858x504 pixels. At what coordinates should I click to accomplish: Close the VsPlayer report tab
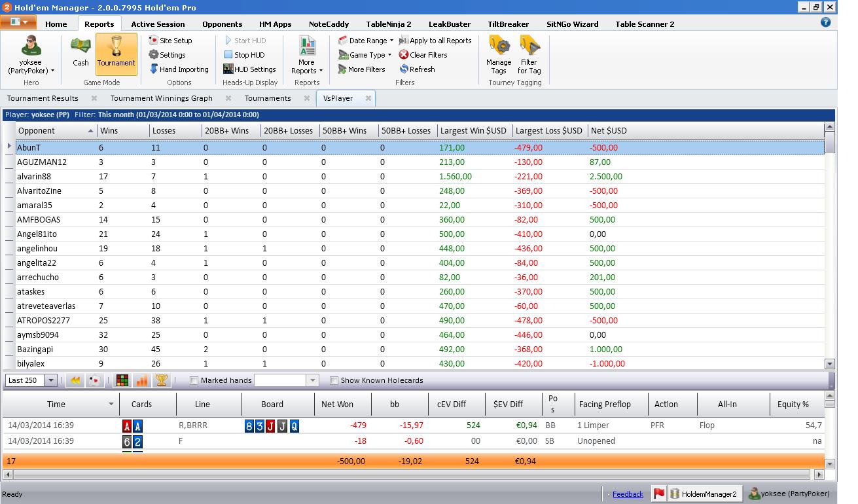pyautogui.click(x=368, y=98)
